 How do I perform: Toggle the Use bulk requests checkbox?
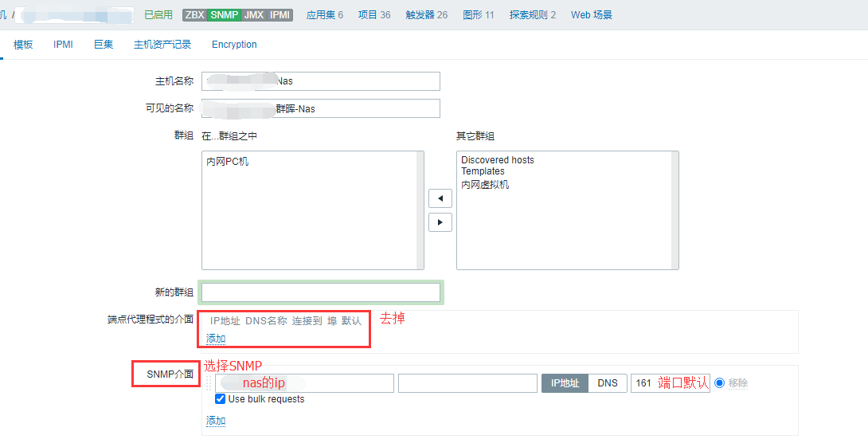tap(221, 399)
